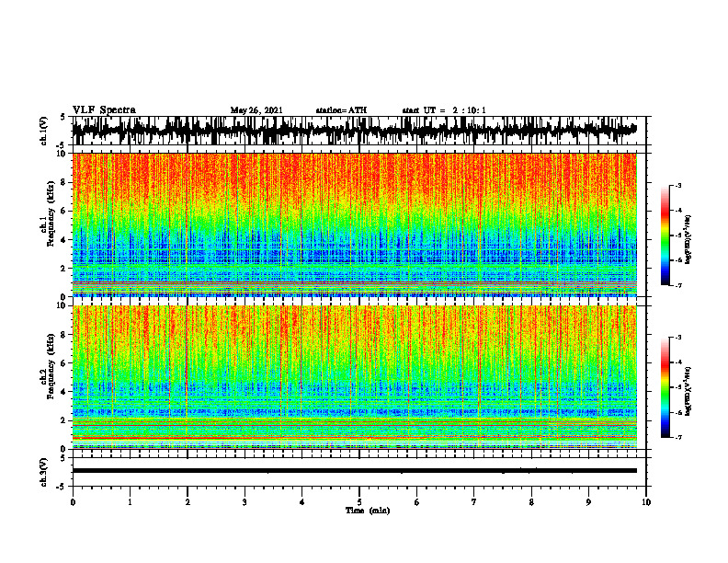Click the ch.2 spectrogram panel
The image size is (728, 563).
(x=354, y=377)
